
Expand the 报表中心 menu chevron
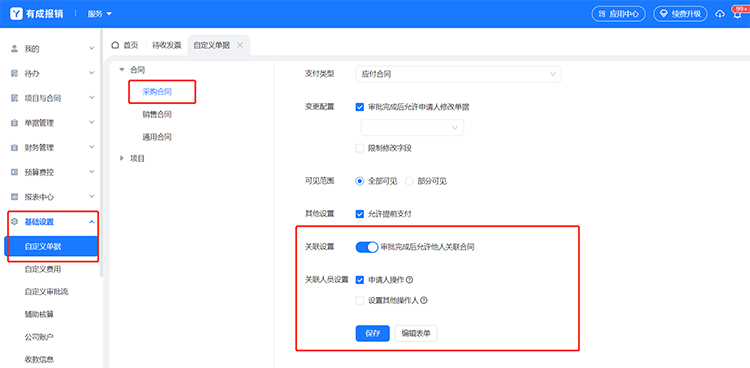click(x=92, y=197)
